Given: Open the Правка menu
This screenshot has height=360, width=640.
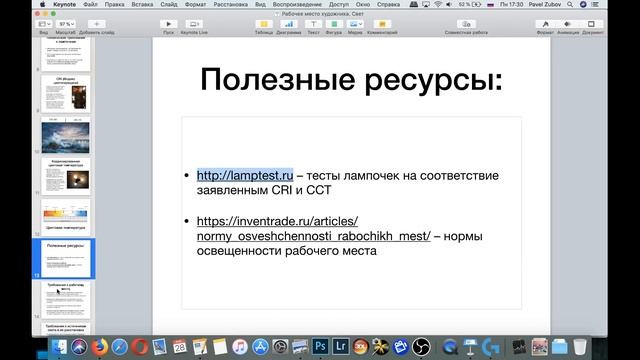Looking at the screenshot, I should pos(114,4).
